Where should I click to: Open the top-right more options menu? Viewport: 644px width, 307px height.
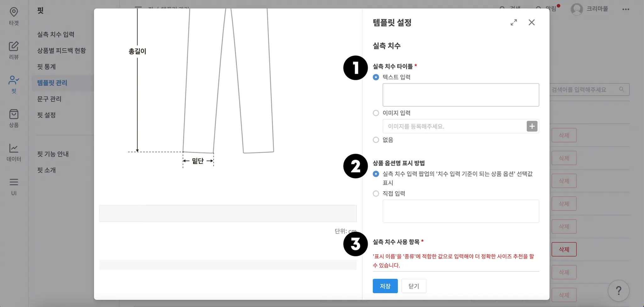626,9
